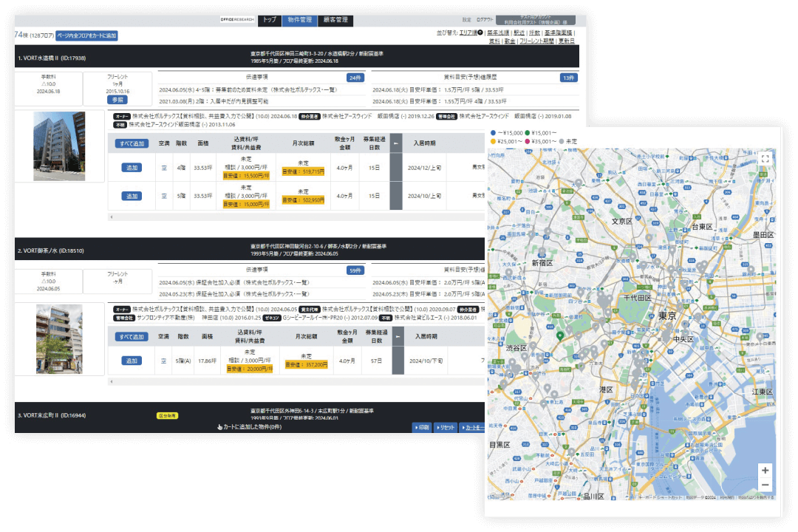798x532 pixels.
Task: Sort by 賃料
Action: click(494, 41)
